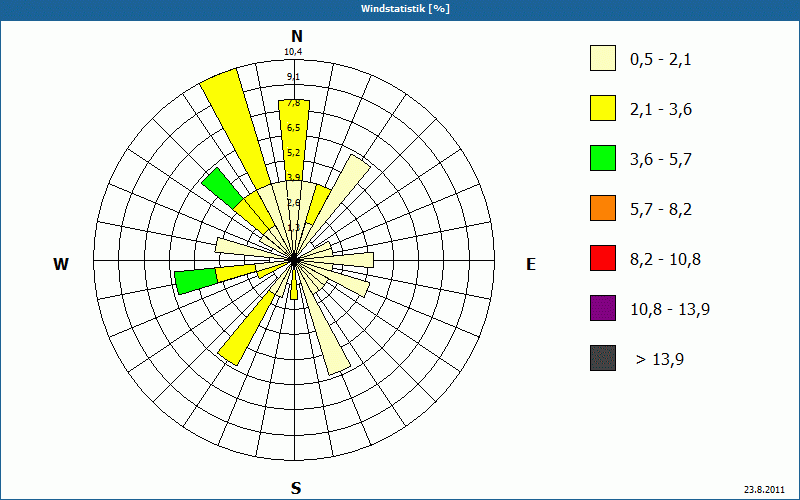This screenshot has height=500, width=800.
Task: Click the date 23.8.2011
Action: pos(764,489)
